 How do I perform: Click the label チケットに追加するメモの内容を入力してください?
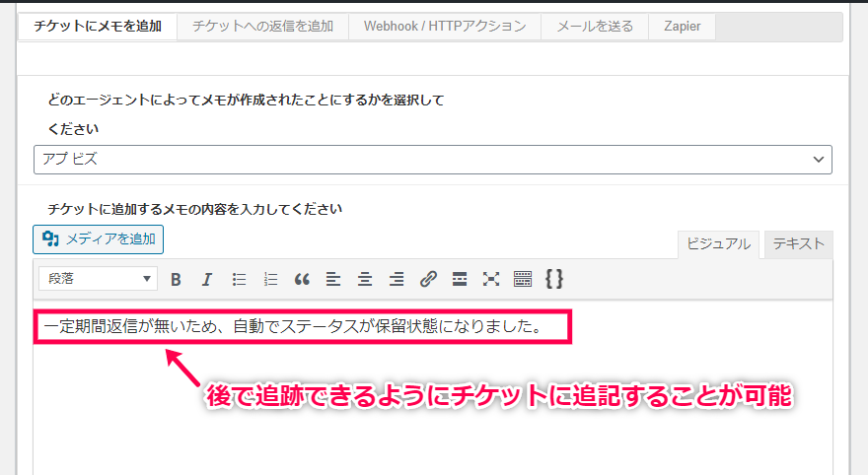coord(195,209)
